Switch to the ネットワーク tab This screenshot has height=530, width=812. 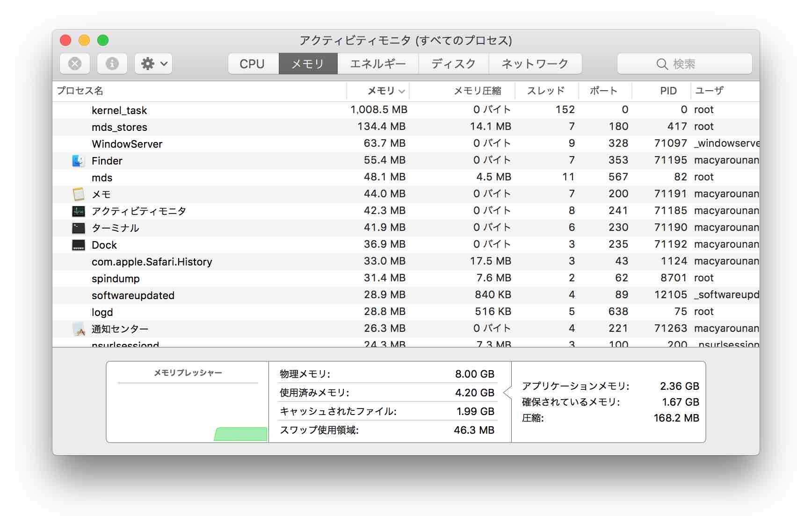[x=535, y=64]
